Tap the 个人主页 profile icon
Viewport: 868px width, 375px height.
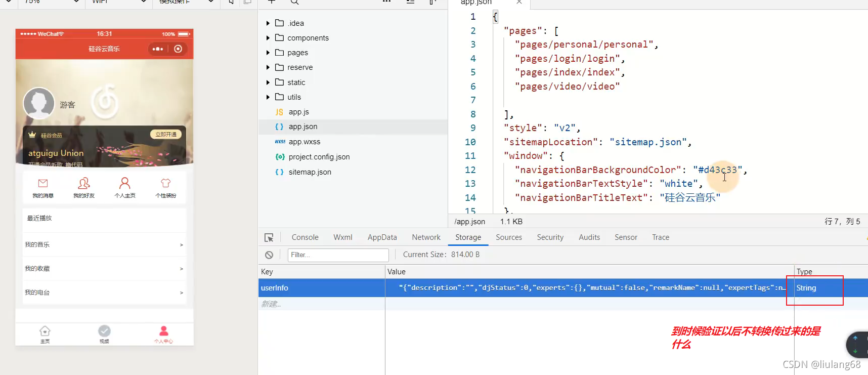click(124, 183)
